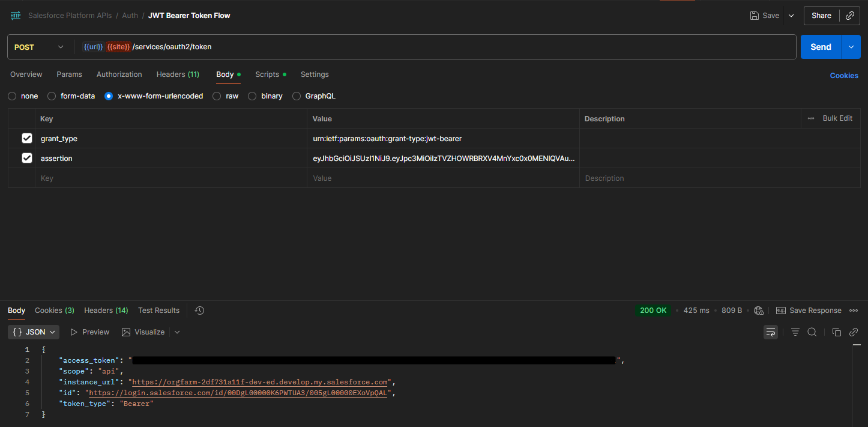Open the id login.salesforce.com link

[238, 393]
